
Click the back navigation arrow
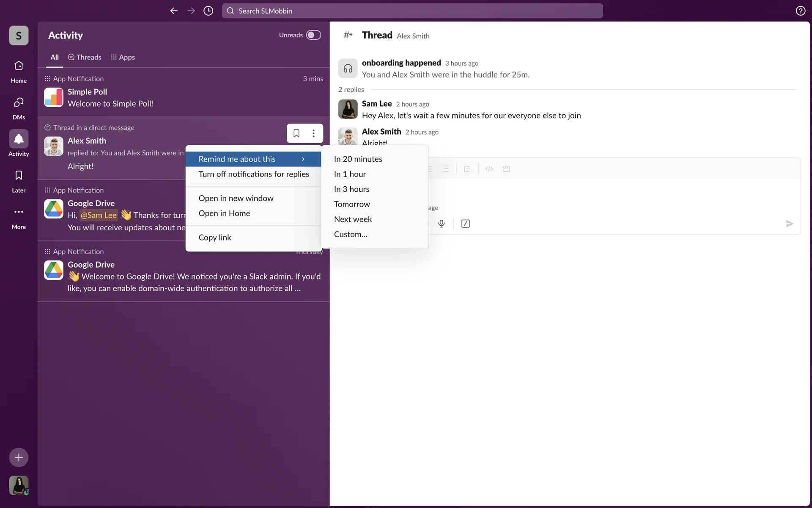coord(174,11)
